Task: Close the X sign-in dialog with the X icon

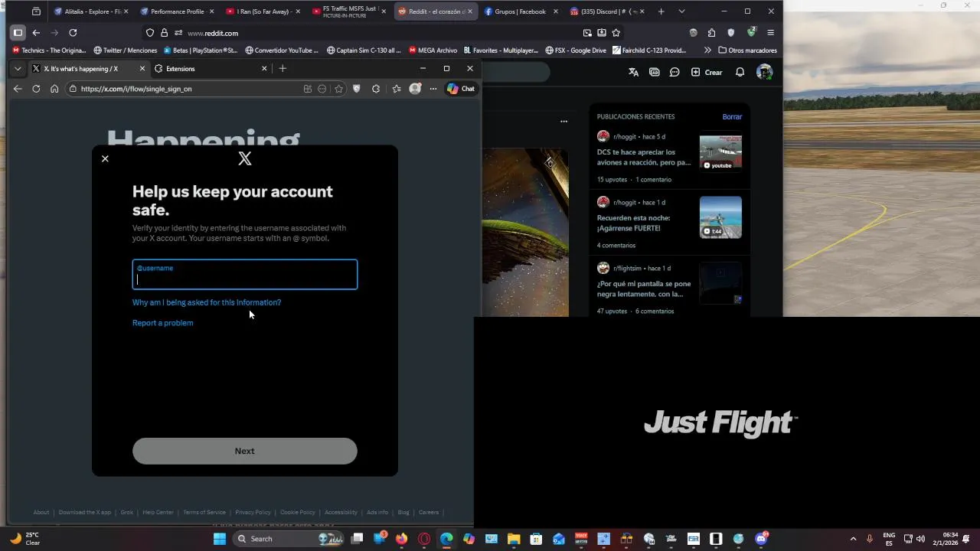Action: click(x=105, y=158)
